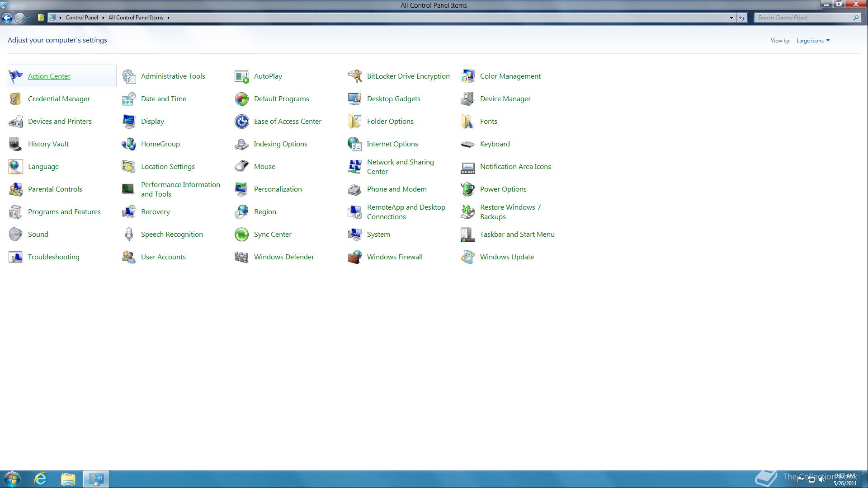Click the BitLocker Drive Encryption key icon
The image size is (868, 488).
(x=355, y=76)
